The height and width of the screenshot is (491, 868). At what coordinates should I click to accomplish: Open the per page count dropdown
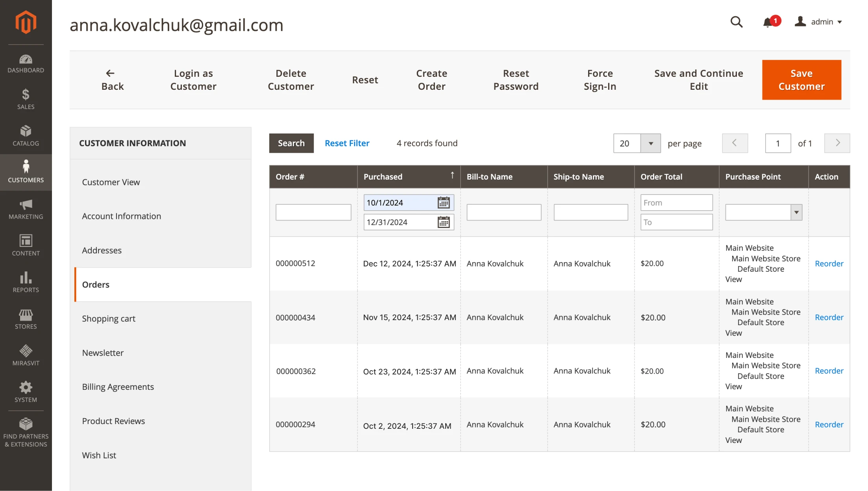click(x=650, y=143)
